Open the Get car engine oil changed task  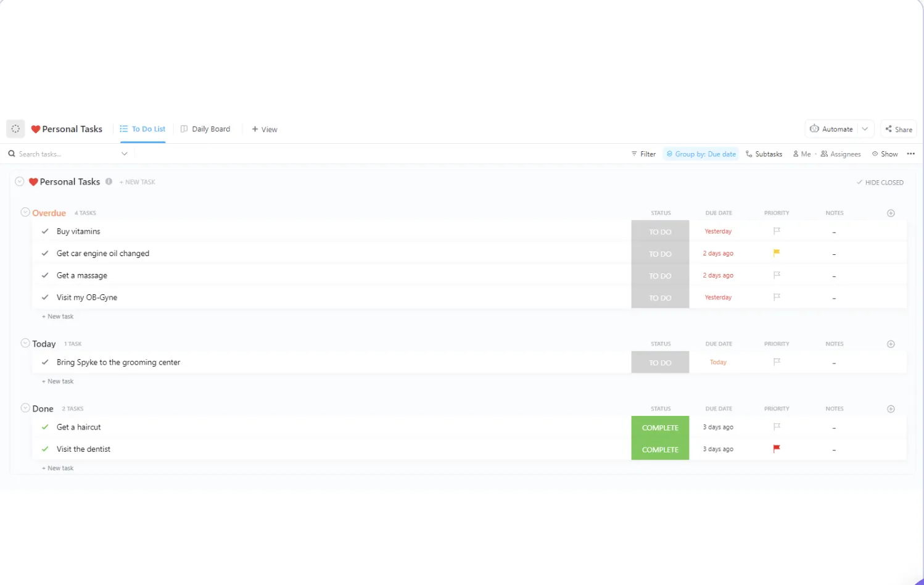[x=103, y=253]
